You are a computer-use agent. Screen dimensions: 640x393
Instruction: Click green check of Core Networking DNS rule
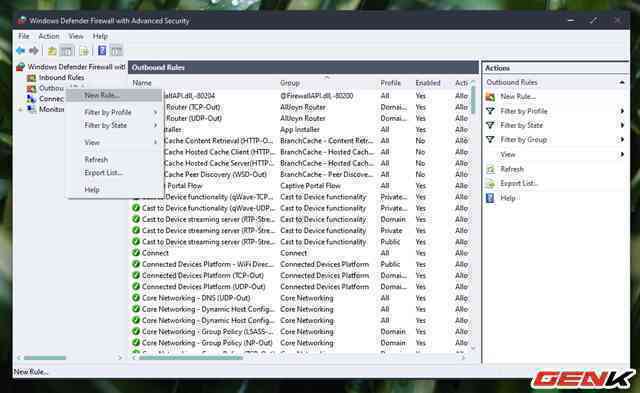136,298
